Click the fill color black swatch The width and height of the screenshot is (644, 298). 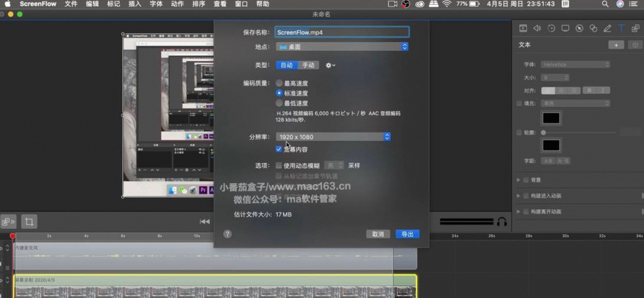point(551,118)
